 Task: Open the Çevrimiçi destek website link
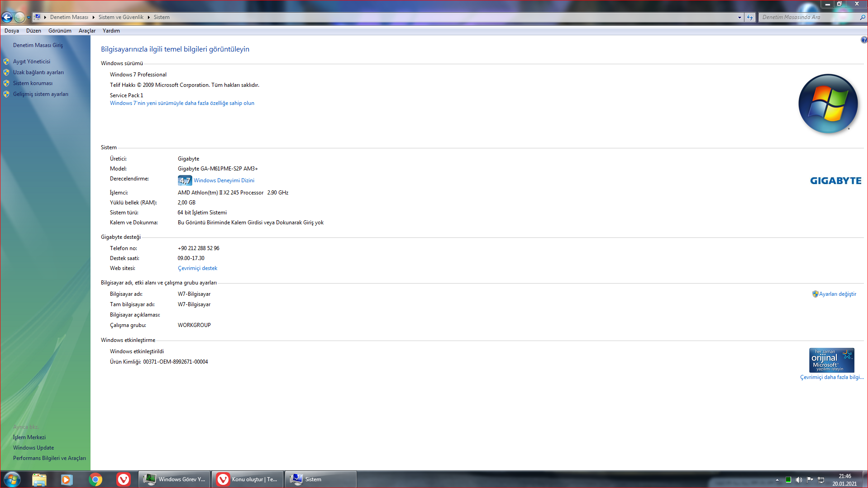coord(197,268)
